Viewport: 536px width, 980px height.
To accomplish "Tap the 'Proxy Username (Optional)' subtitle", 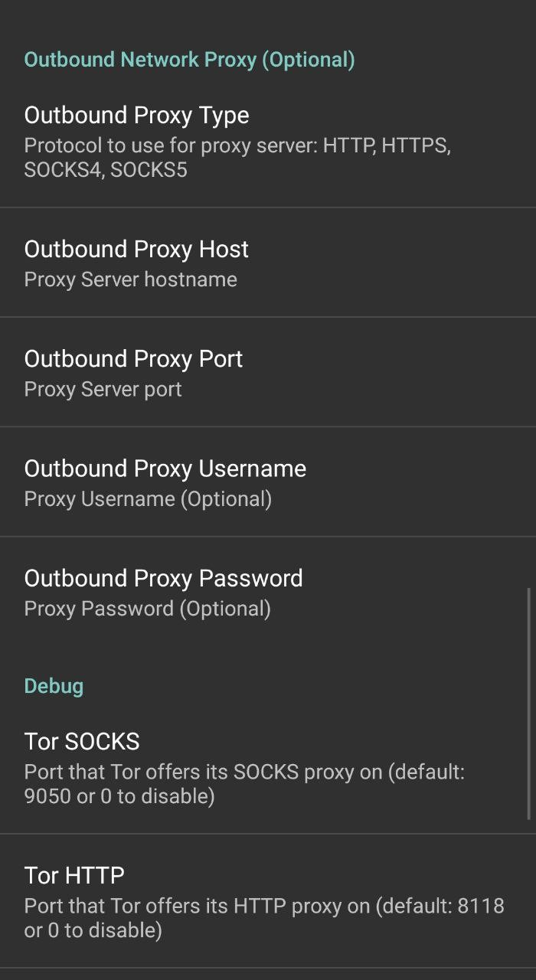I will point(148,499).
